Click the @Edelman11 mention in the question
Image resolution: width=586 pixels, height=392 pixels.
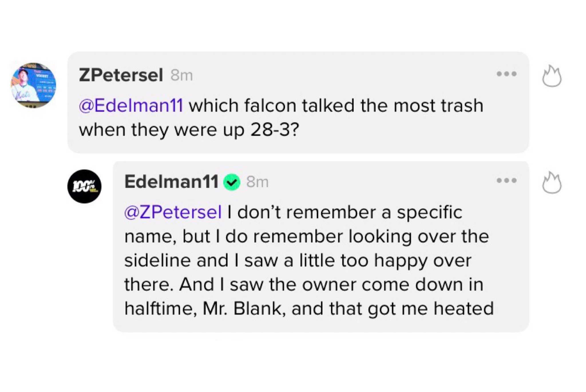click(x=131, y=106)
